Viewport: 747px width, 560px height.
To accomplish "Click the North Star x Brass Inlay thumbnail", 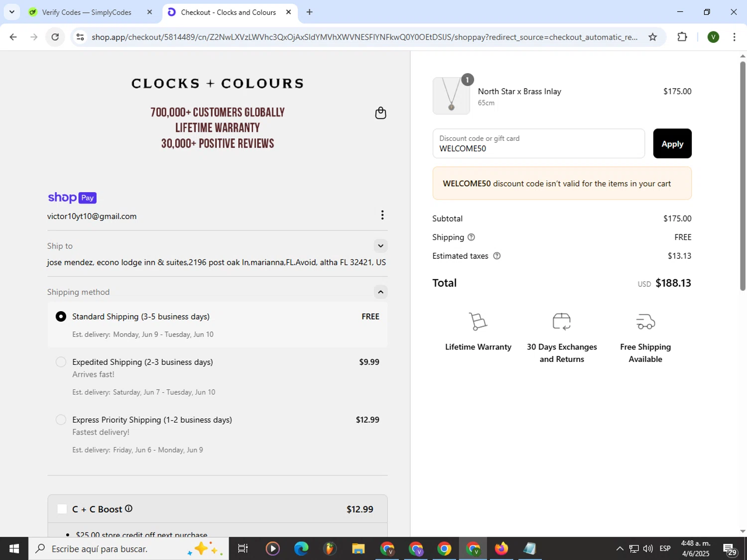I will (451, 96).
